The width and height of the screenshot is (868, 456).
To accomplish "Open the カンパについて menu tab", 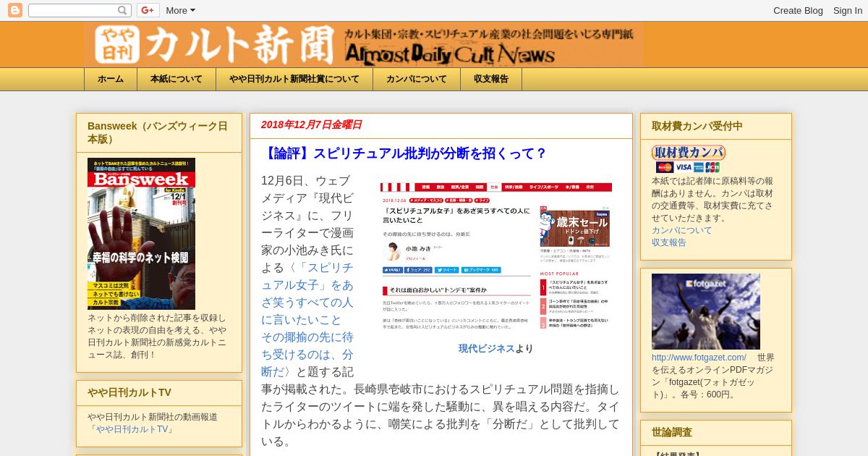I will tap(417, 79).
